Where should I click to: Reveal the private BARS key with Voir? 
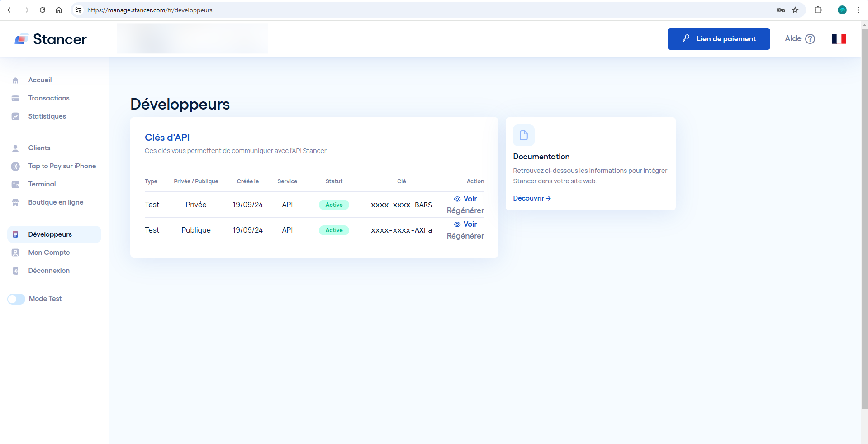465,199
